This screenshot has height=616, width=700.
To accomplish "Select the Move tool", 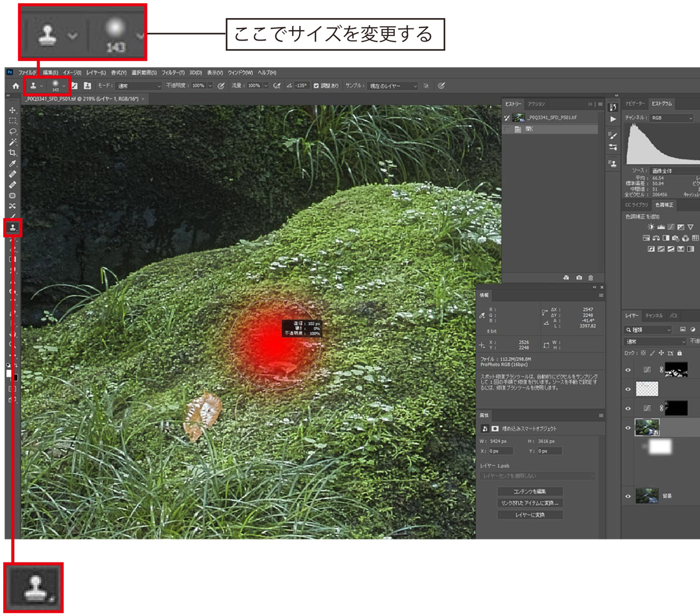I will point(13,110).
